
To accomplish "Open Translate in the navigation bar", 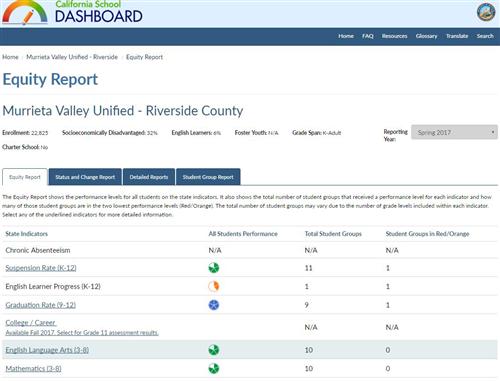I will click(x=457, y=36).
